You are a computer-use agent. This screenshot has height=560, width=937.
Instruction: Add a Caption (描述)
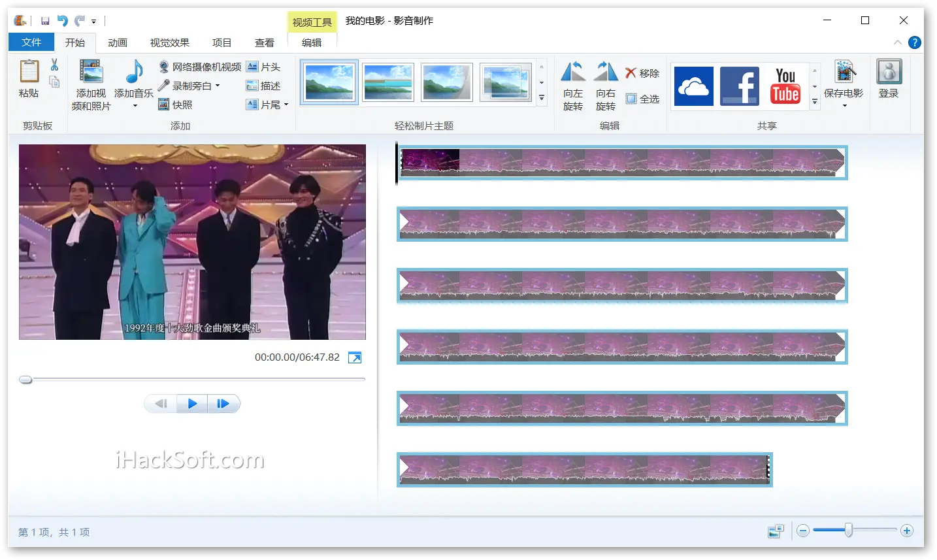tap(263, 86)
